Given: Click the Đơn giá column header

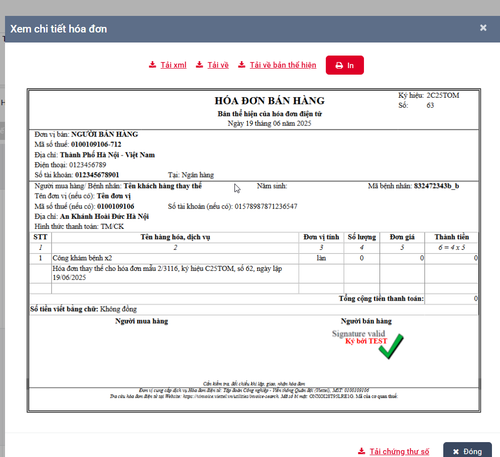Looking at the screenshot, I should 402,237.
